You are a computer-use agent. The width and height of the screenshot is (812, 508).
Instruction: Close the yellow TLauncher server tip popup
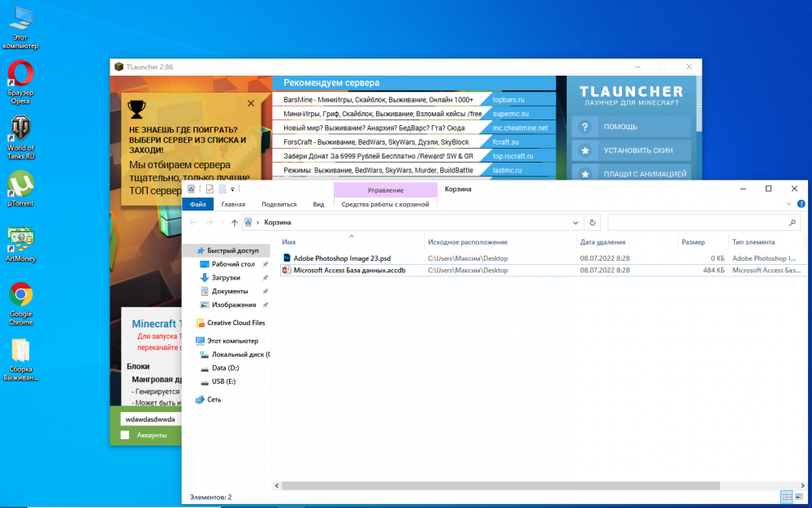(251, 104)
